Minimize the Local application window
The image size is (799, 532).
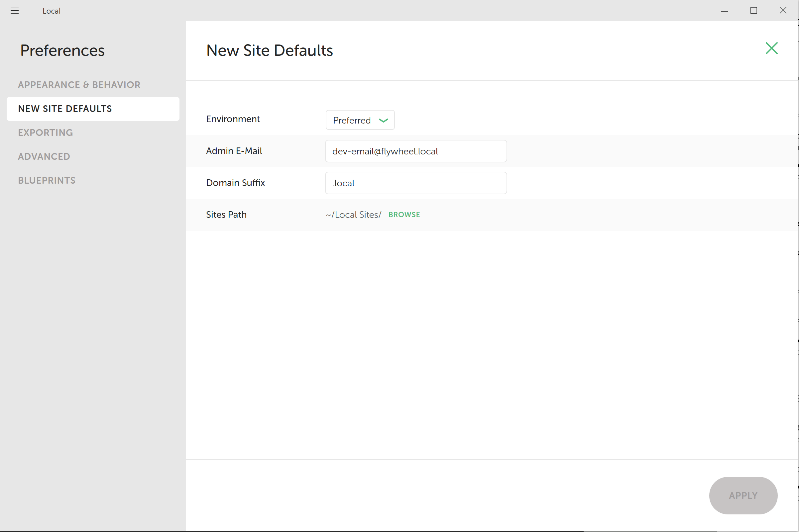click(724, 11)
